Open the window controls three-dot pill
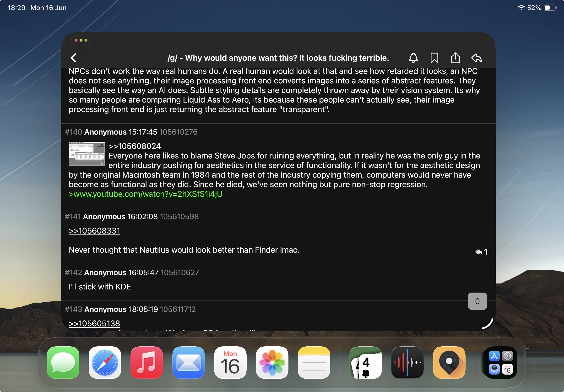 81,40
